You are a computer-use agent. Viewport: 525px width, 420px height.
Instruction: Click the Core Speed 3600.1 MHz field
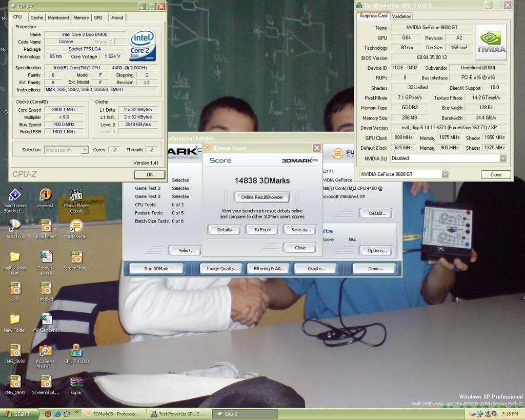pyautogui.click(x=64, y=110)
